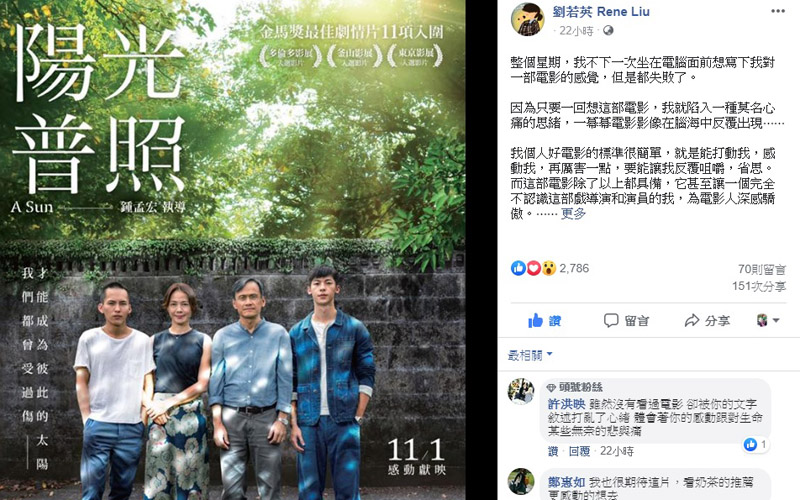Open the post options three-dot menu

tap(778, 11)
